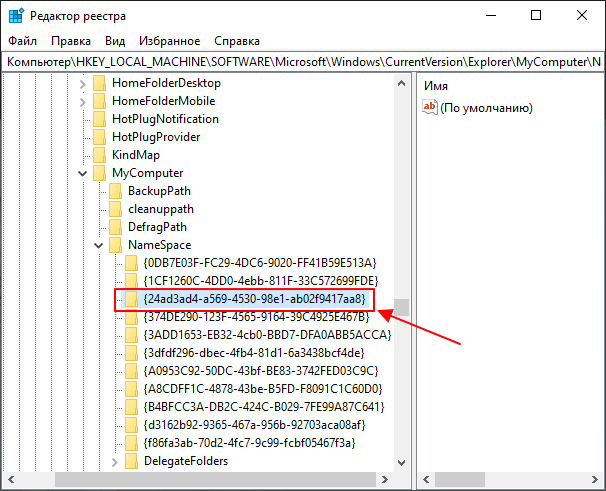Open the Избранное menu
The width and height of the screenshot is (606, 491).
(169, 41)
